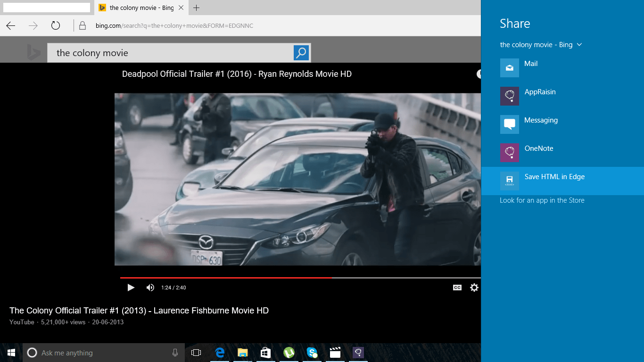Open a new browser tab
The image size is (644, 362).
click(x=197, y=8)
